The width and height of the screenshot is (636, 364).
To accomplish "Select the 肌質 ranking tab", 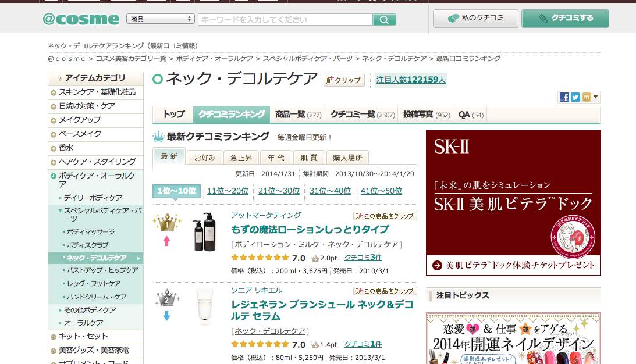I will tap(308, 158).
